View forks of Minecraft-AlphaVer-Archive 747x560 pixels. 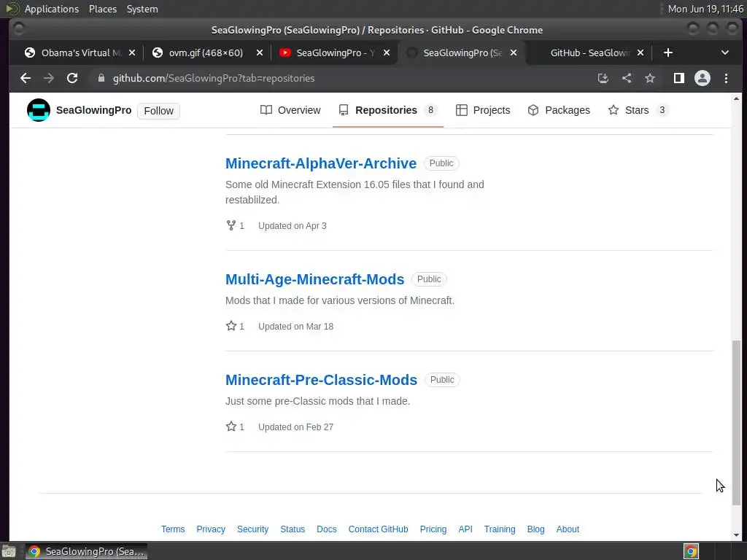pos(236,226)
